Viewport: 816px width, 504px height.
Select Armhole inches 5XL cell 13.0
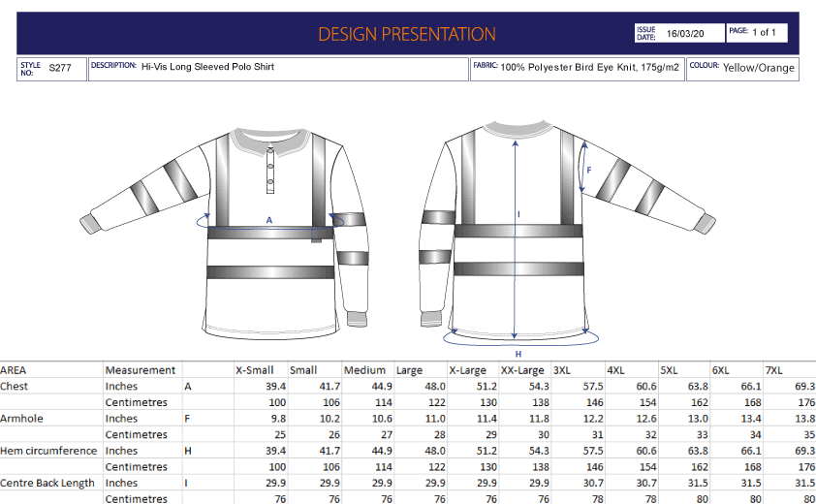[698, 419]
